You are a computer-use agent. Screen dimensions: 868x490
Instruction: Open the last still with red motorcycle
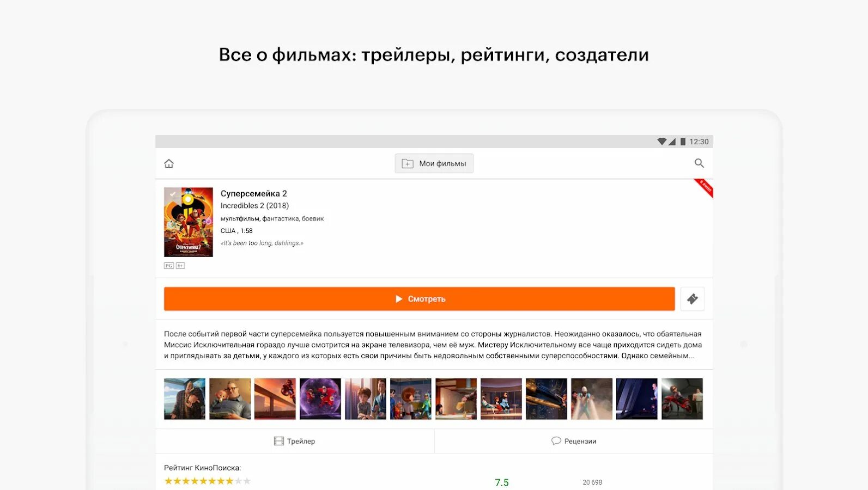(x=682, y=399)
